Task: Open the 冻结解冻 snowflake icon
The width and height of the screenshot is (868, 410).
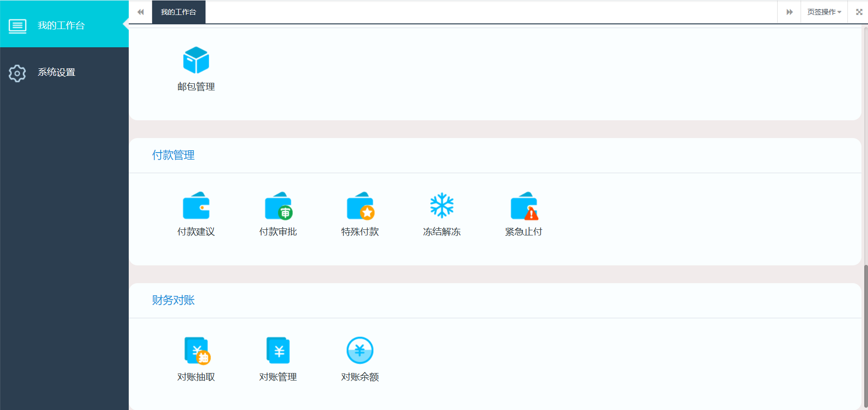Action: point(442,205)
